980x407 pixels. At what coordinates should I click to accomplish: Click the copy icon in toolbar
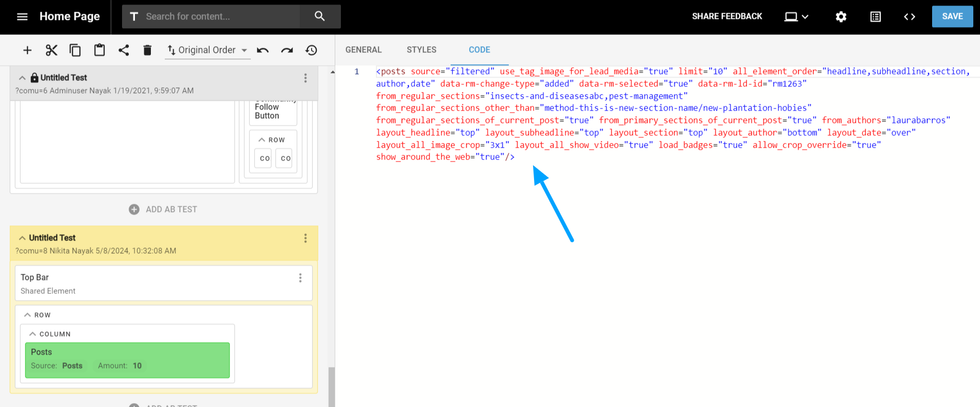coord(75,50)
